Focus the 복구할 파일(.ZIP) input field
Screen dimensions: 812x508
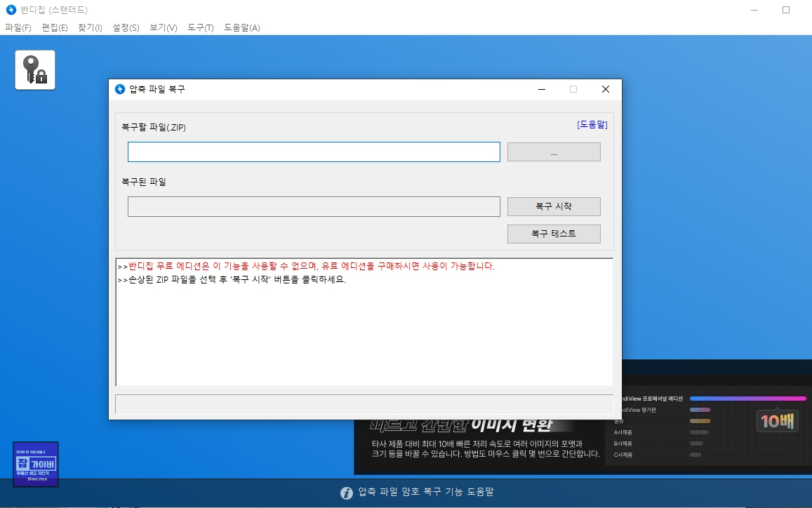click(314, 152)
